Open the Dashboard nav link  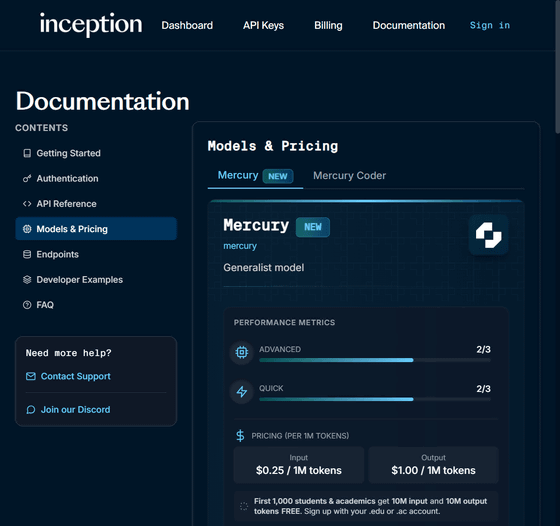coord(187,25)
